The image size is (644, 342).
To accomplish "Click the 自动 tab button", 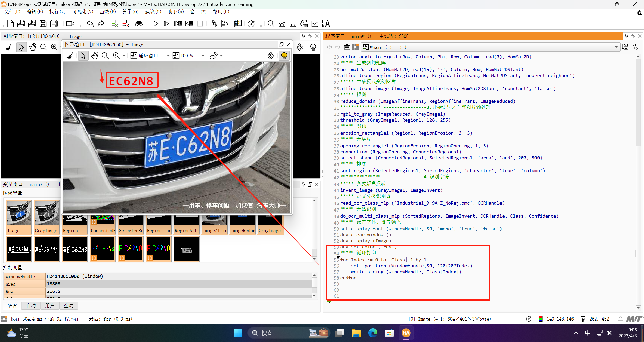I will click(x=31, y=306).
